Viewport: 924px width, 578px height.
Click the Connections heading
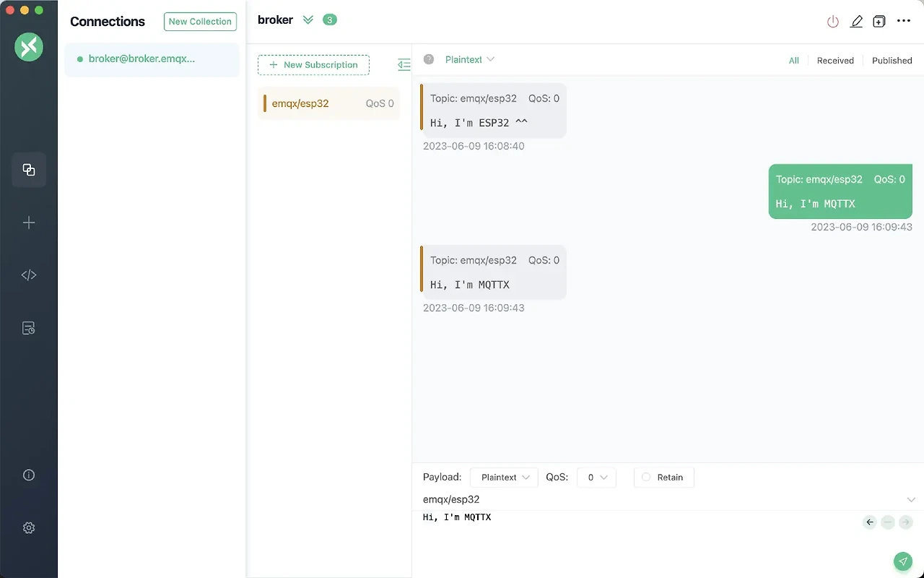pyautogui.click(x=108, y=22)
